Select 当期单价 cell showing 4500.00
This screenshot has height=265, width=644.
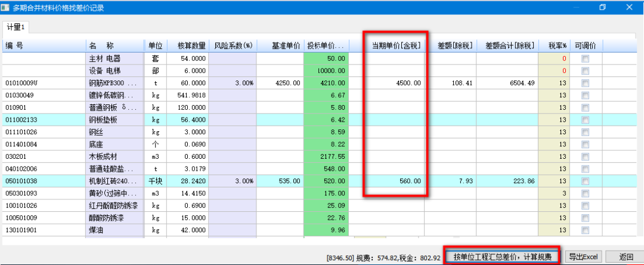pos(396,83)
